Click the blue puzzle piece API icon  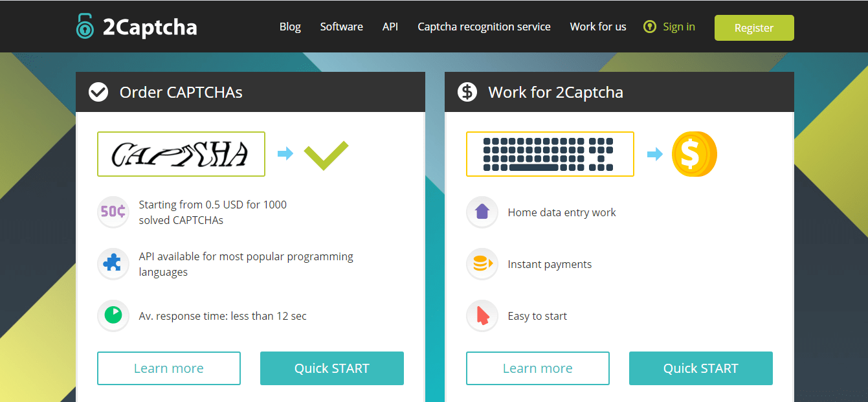coord(113,264)
